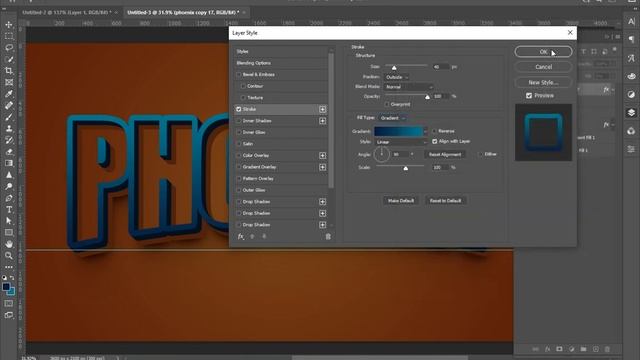Switch to the first Untitled-2 document tab
Image resolution: width=640 pixels, height=360 pixels.
67,13
